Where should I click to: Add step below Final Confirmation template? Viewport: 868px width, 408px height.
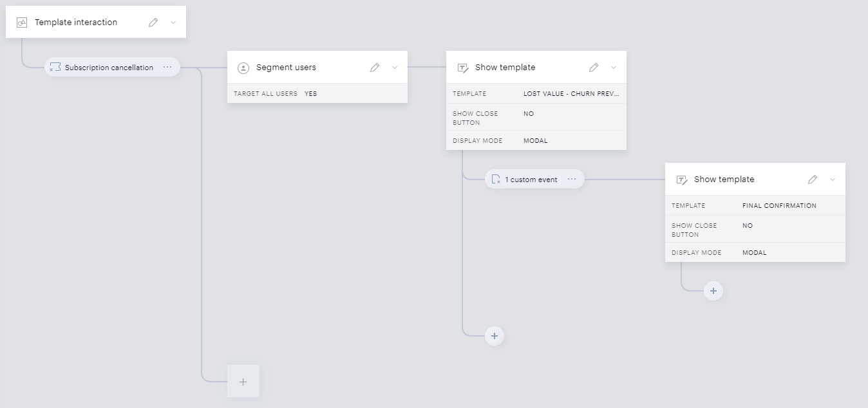coord(713,291)
